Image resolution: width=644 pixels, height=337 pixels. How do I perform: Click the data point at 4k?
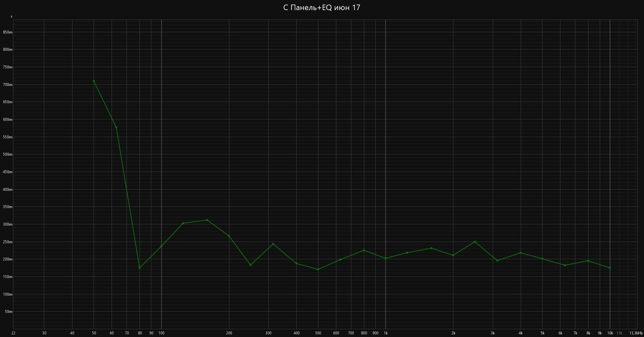(x=521, y=253)
